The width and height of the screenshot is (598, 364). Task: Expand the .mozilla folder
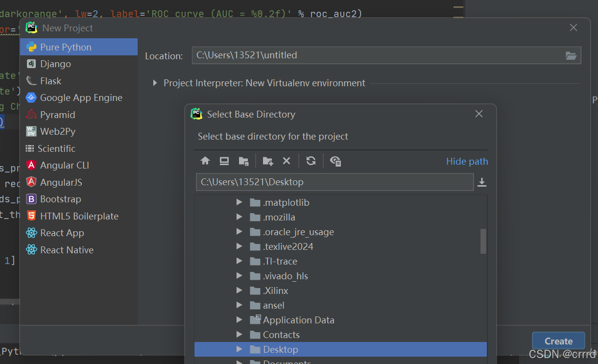[239, 217]
